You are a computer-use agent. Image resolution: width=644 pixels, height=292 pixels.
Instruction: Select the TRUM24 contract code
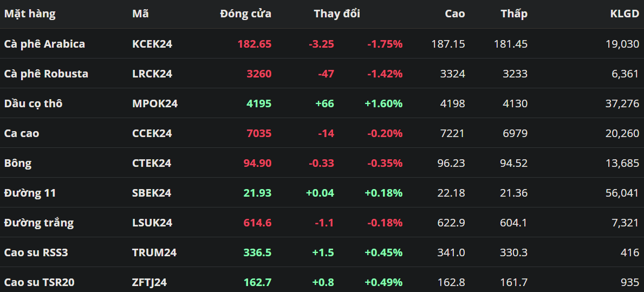pos(154,252)
